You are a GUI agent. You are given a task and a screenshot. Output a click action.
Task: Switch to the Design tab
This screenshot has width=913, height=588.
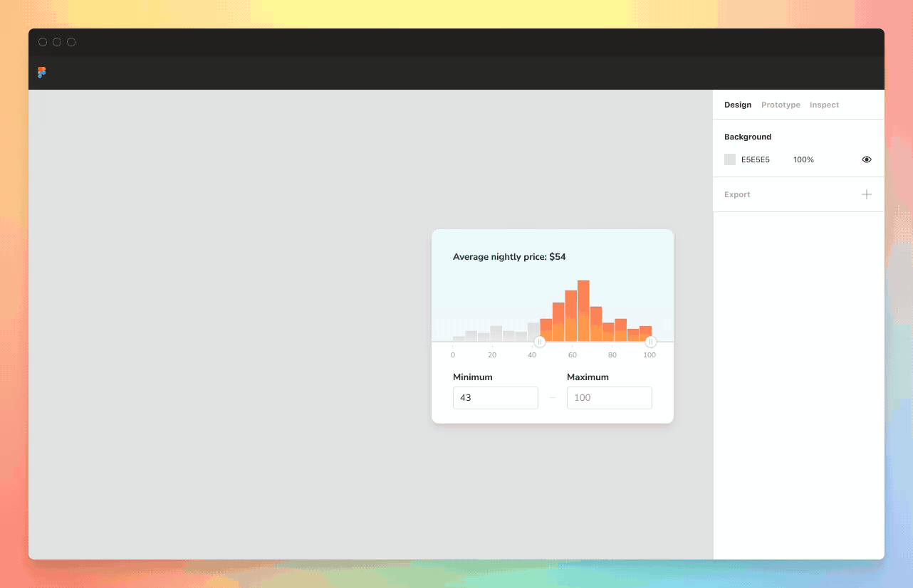click(x=737, y=105)
